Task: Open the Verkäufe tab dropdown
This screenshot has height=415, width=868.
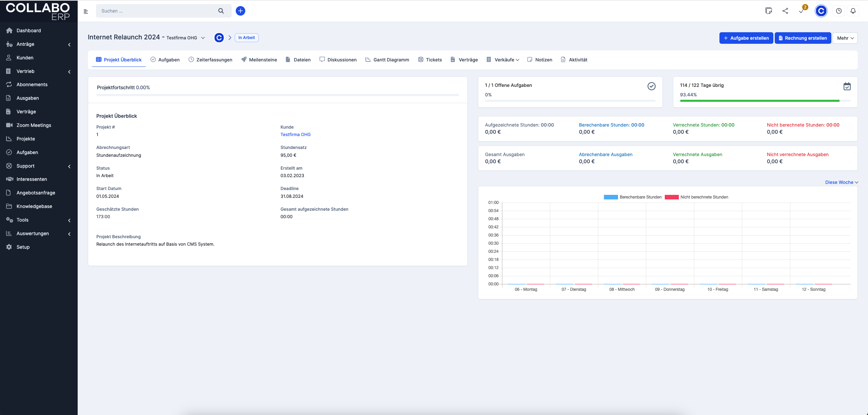Action: (502, 60)
